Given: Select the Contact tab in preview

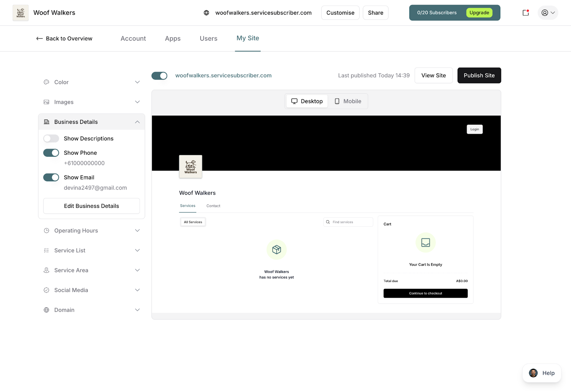Looking at the screenshot, I should (x=213, y=206).
